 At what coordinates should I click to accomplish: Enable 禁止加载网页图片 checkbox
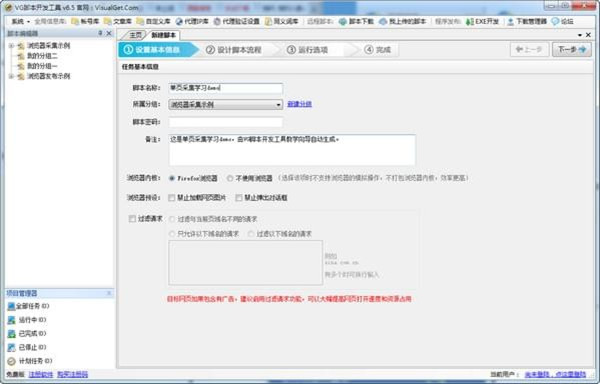[x=172, y=198]
